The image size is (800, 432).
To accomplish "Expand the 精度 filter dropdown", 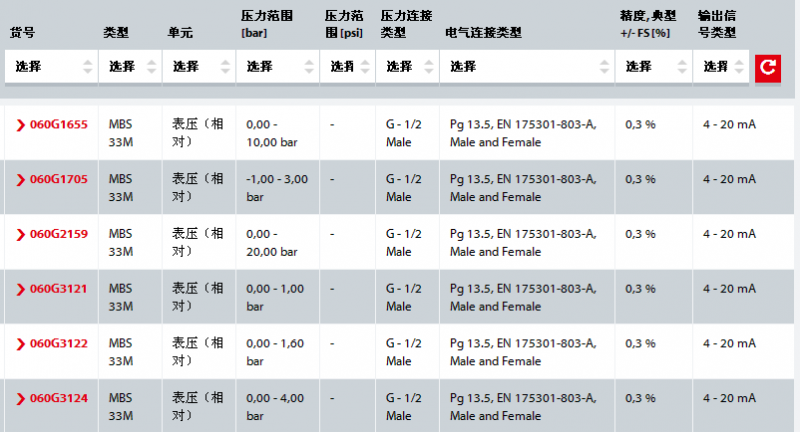I will click(649, 67).
